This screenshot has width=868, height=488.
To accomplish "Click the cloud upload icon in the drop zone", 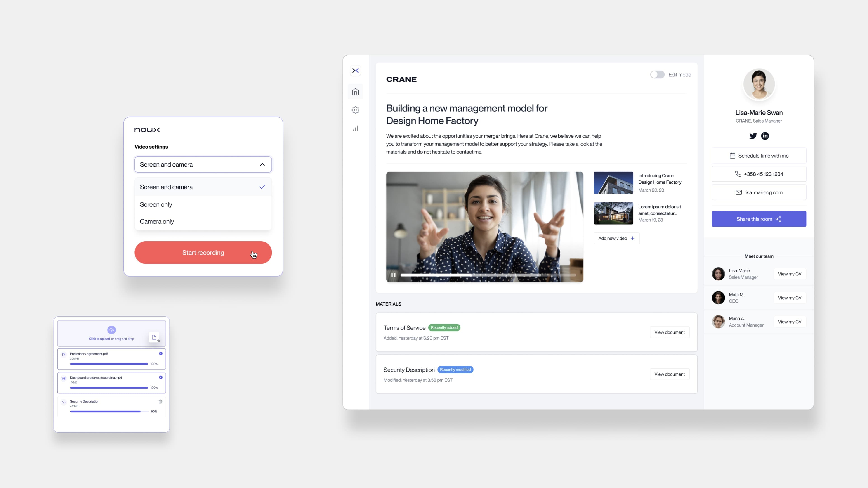I will 111,330.
